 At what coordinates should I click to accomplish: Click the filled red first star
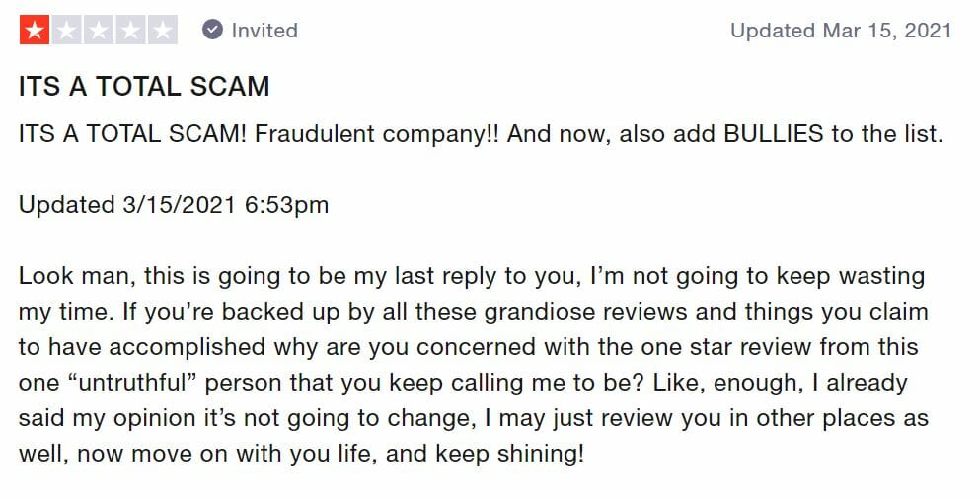pos(35,30)
